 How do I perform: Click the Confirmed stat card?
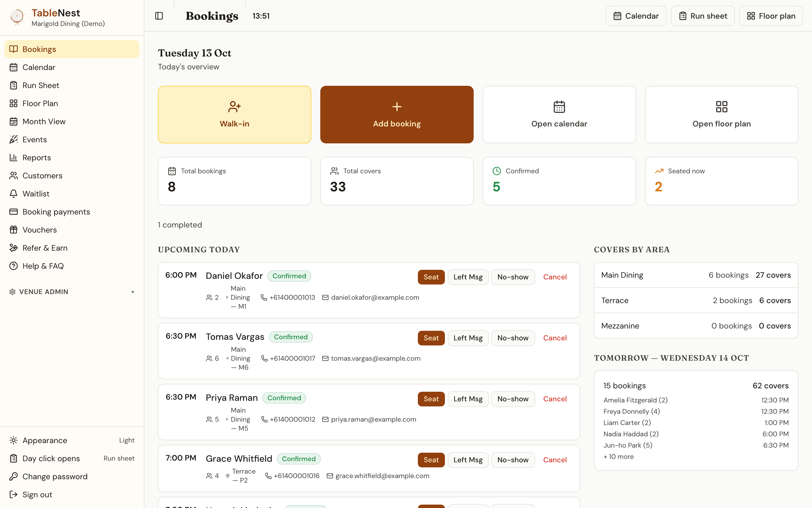(x=559, y=181)
